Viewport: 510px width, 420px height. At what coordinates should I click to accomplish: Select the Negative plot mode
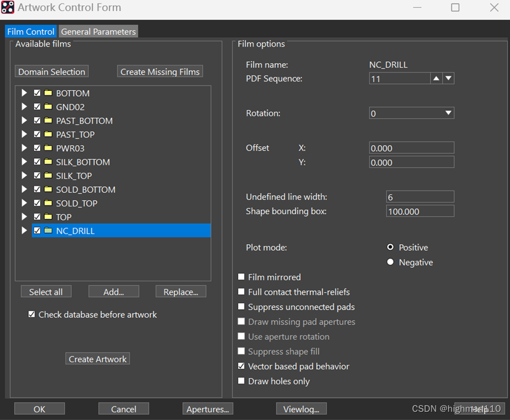[x=390, y=262]
